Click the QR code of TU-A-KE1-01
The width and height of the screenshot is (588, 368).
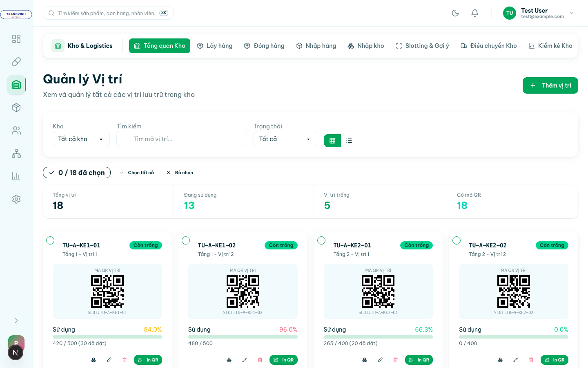coord(107,292)
